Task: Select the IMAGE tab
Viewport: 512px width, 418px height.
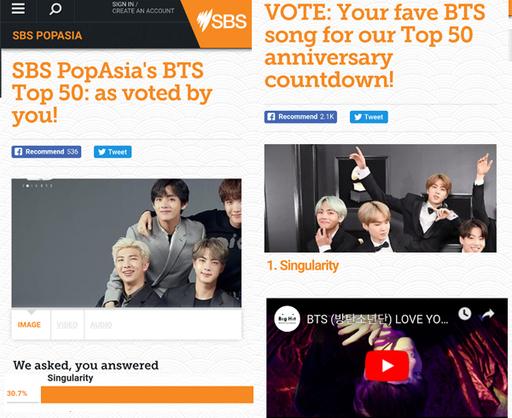Action: coord(31,325)
